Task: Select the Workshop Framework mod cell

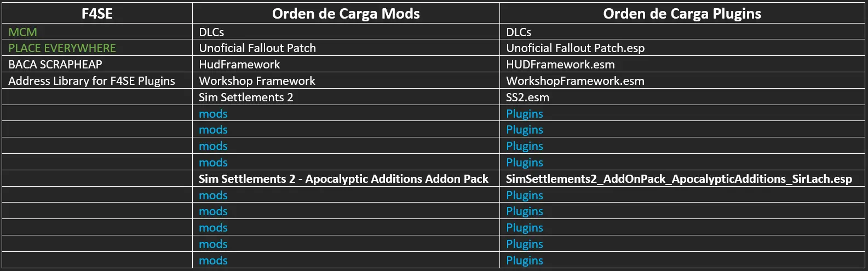Action: tap(346, 80)
